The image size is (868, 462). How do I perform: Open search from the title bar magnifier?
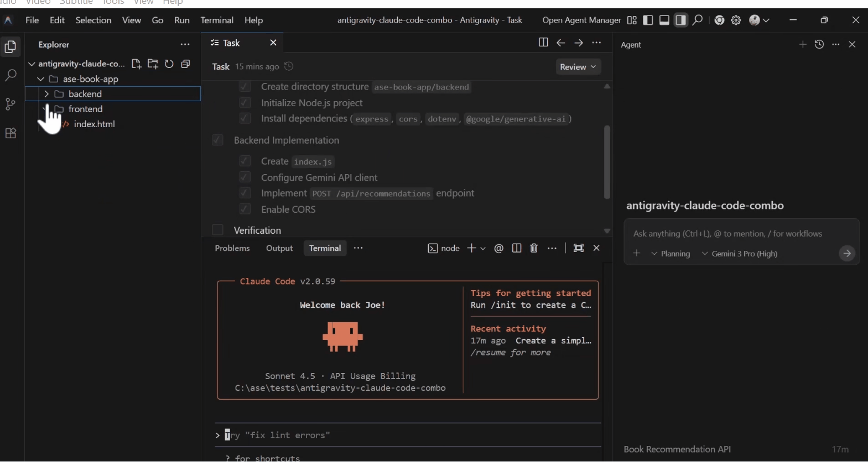point(698,20)
